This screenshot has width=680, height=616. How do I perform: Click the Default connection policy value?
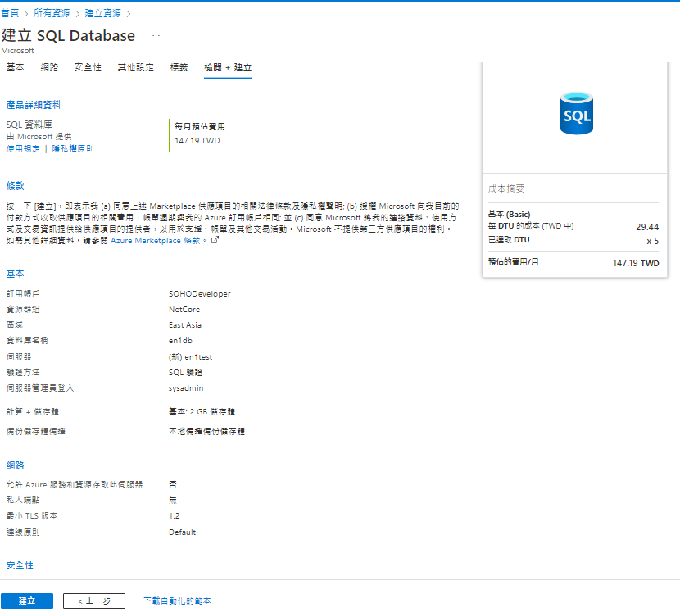click(182, 532)
